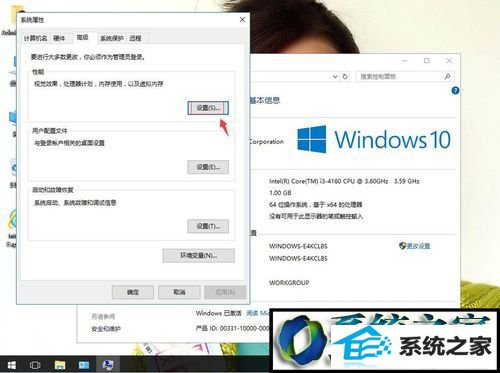
Task: Refresh the control panel address bar
Action: (x=345, y=77)
